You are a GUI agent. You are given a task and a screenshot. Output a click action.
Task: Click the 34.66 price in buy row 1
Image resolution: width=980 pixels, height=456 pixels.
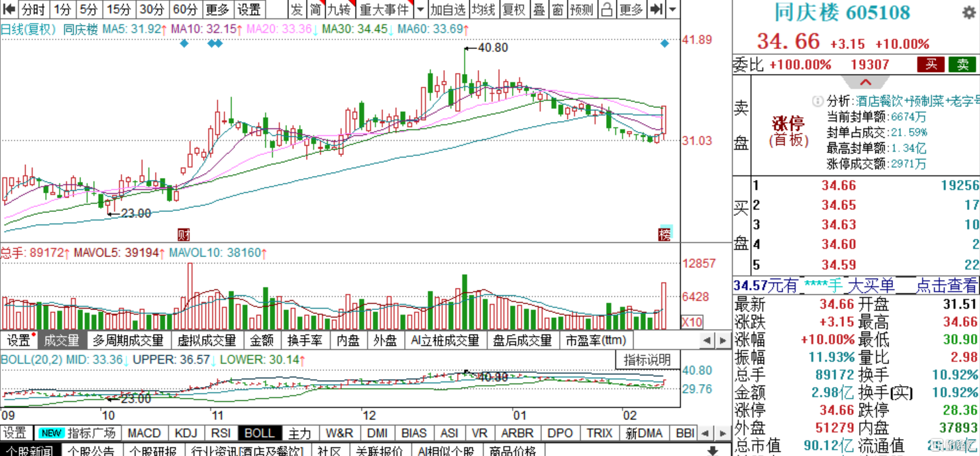pos(838,186)
